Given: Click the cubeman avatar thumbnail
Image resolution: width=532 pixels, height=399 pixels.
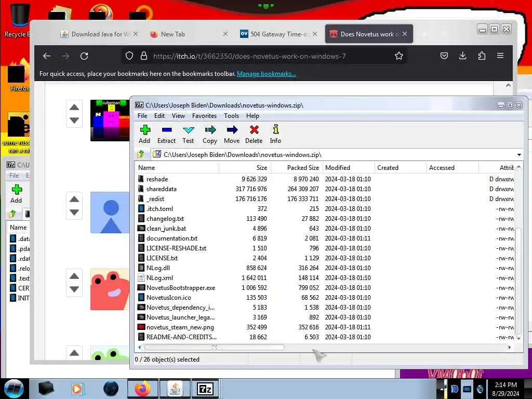Looking at the screenshot, I should click(110, 121).
